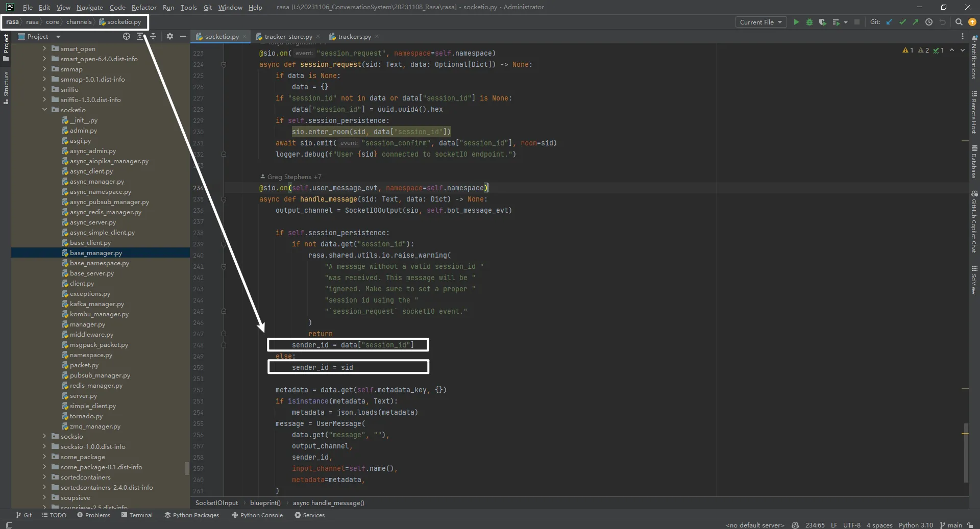
Task: Toggle fold marker at line 241
Action: (224, 266)
